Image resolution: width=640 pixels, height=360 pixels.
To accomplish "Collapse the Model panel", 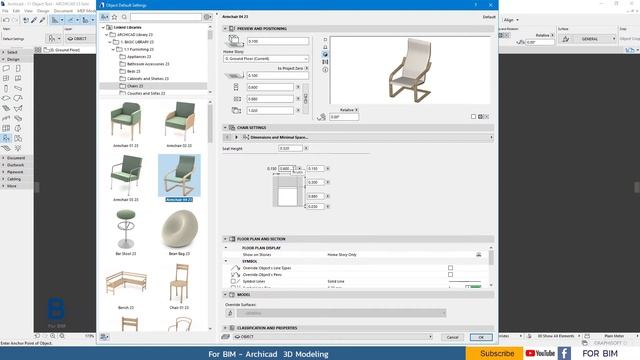I will click(225, 295).
